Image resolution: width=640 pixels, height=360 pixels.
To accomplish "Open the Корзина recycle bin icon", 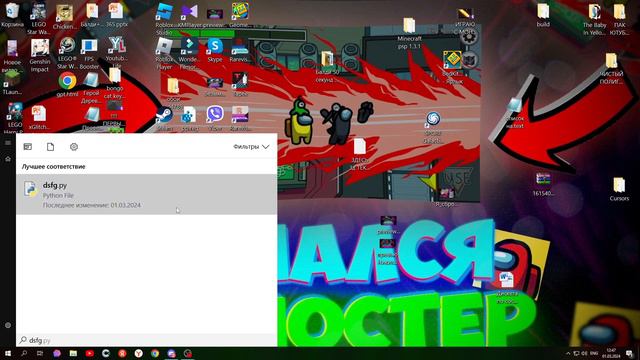I will click(12, 15).
